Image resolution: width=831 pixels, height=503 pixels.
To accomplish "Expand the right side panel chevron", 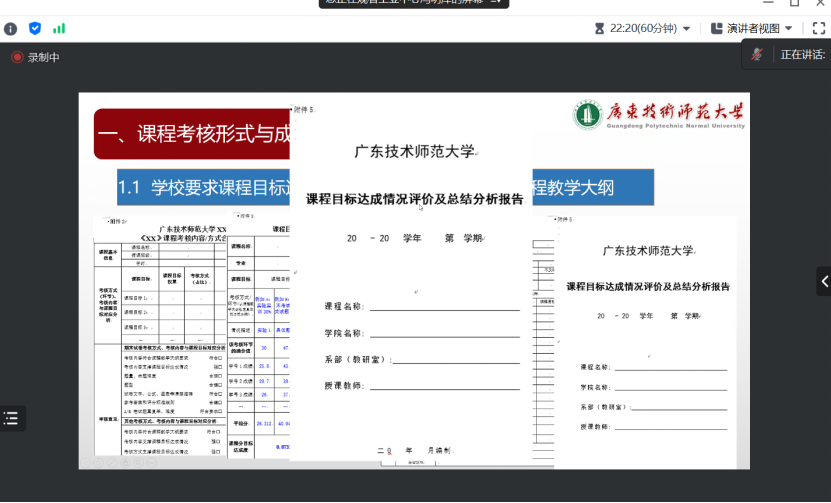I will click(x=823, y=281).
